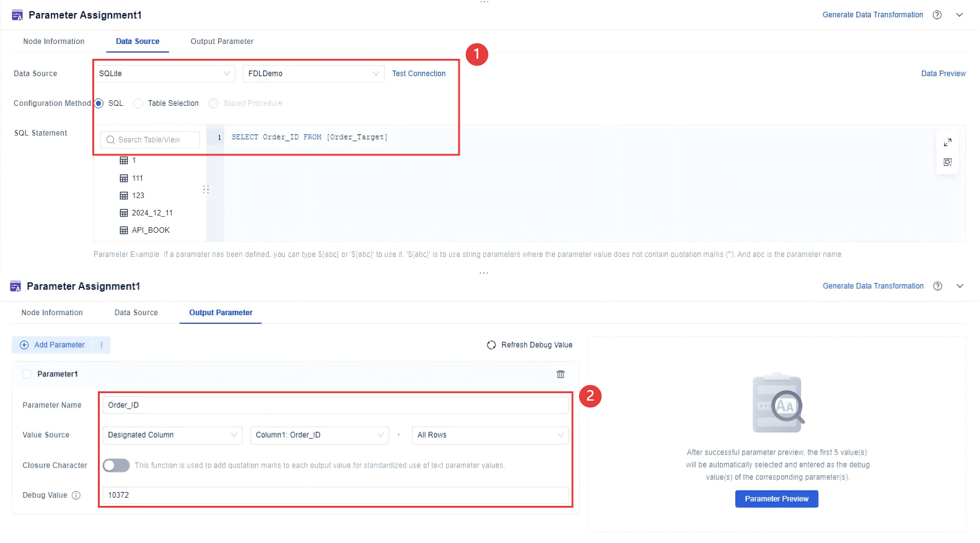Click the panel drag handle dots beside table list

pos(206,189)
